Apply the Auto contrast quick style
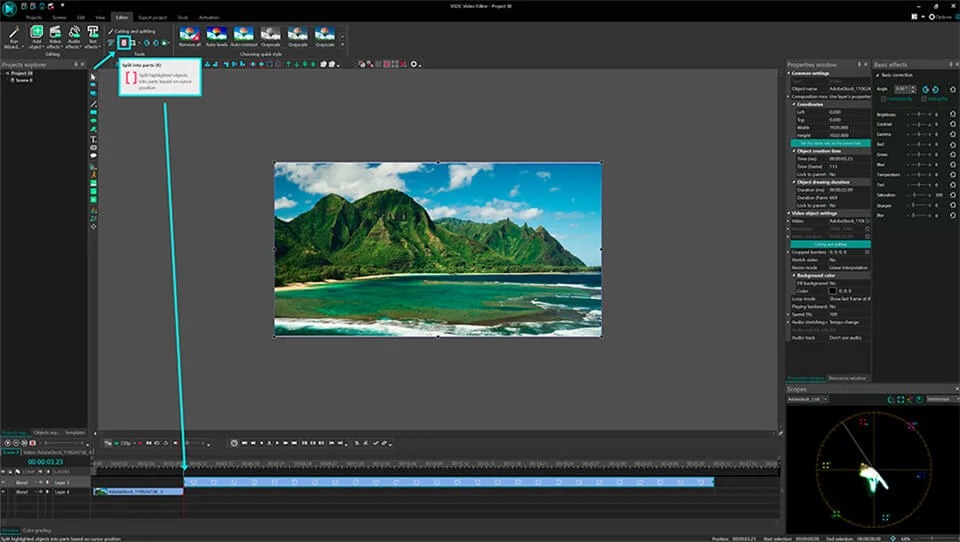This screenshot has width=960, height=542. 244,37
